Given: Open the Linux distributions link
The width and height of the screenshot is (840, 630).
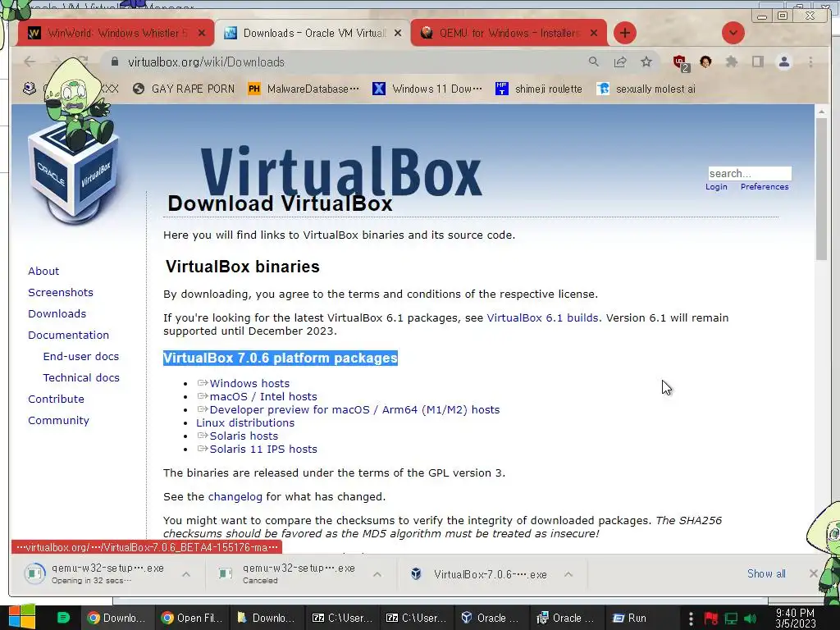Looking at the screenshot, I should [245, 422].
